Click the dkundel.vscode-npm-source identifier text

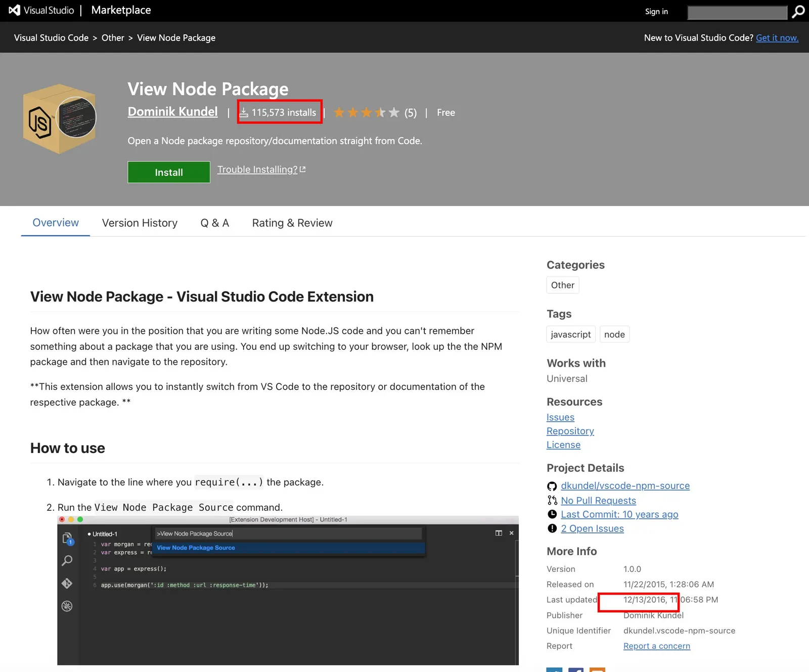(x=679, y=631)
